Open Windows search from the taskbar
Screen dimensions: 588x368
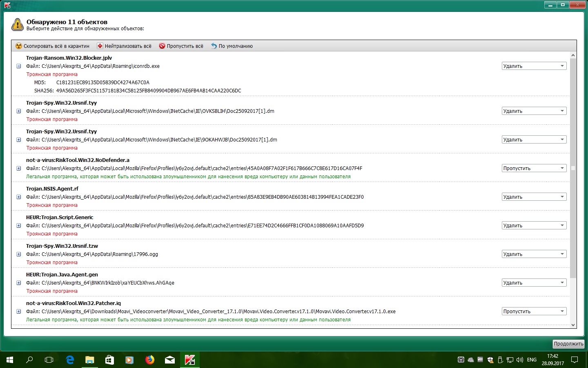point(29,360)
